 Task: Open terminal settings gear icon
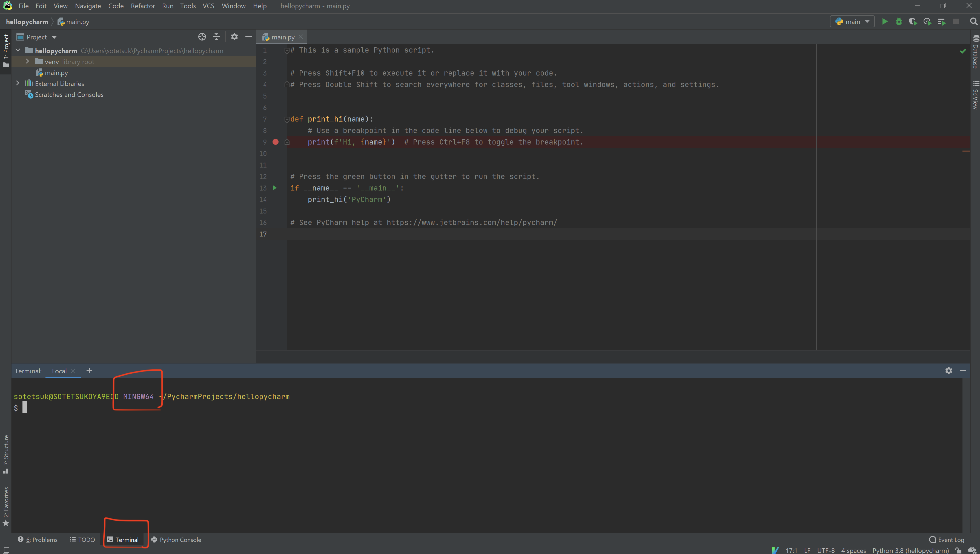949,371
